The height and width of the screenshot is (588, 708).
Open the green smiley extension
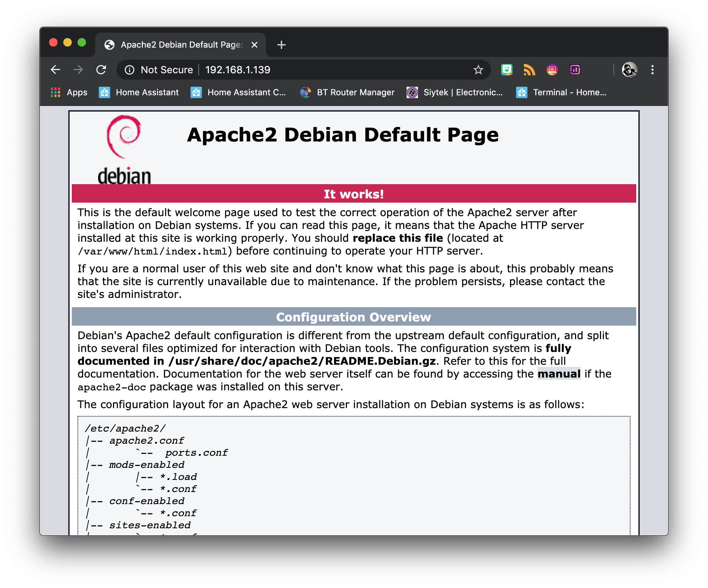pyautogui.click(x=506, y=70)
